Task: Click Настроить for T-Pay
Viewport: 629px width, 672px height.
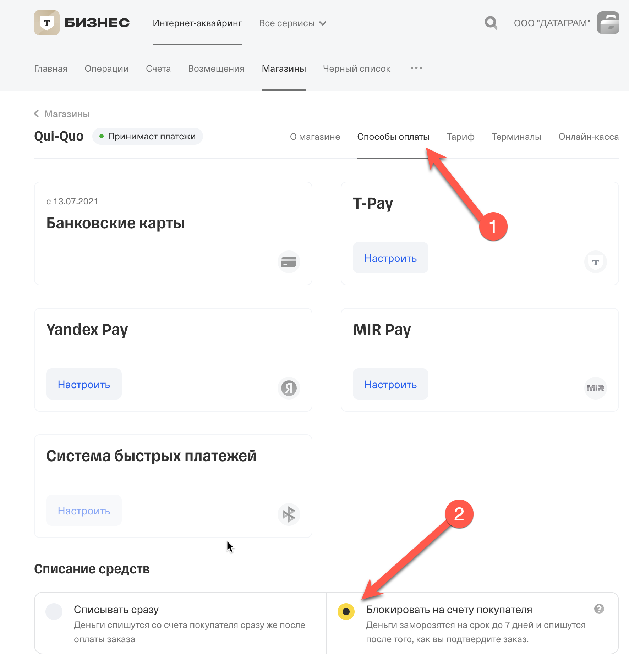Action: coord(390,258)
